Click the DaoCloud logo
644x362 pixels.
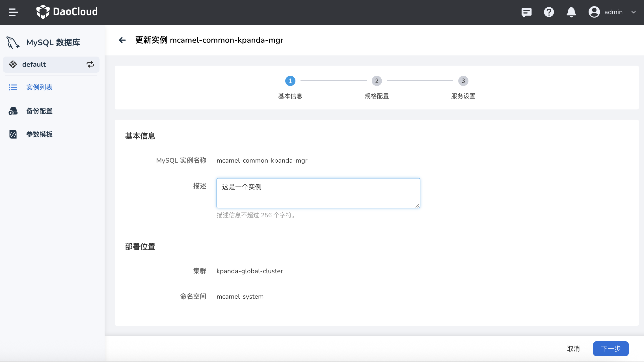(67, 12)
